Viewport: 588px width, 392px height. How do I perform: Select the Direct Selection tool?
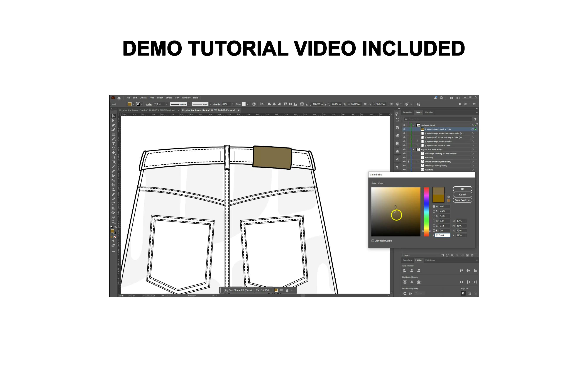(113, 120)
